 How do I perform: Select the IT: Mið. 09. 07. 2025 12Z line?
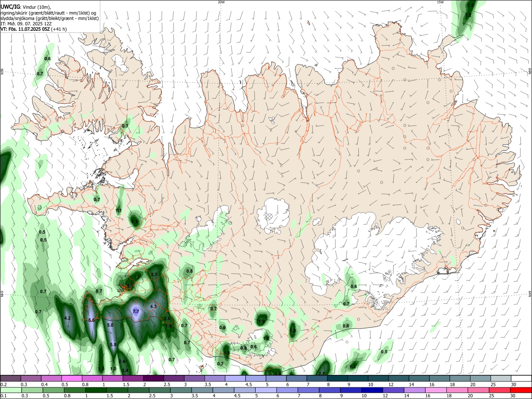pos(26,24)
